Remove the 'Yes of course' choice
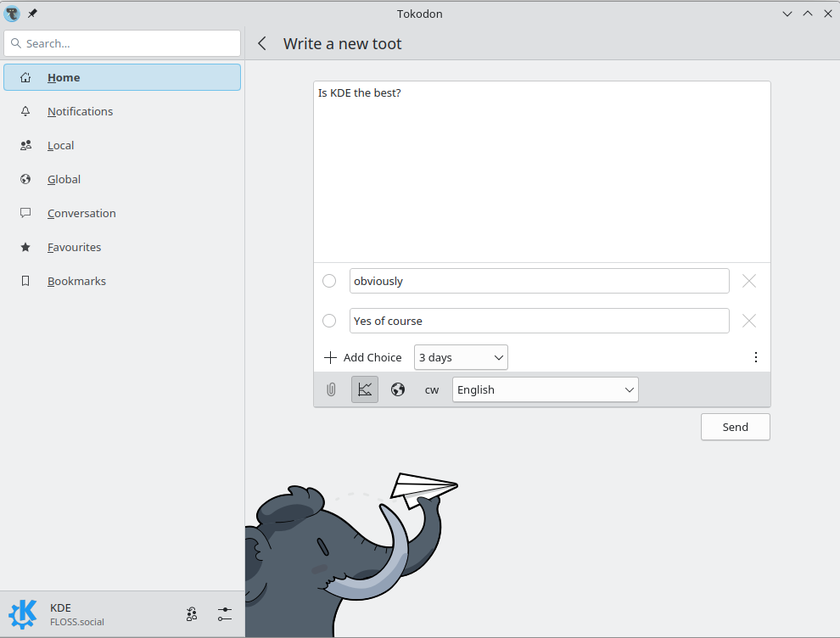The height and width of the screenshot is (638, 840). (x=748, y=321)
